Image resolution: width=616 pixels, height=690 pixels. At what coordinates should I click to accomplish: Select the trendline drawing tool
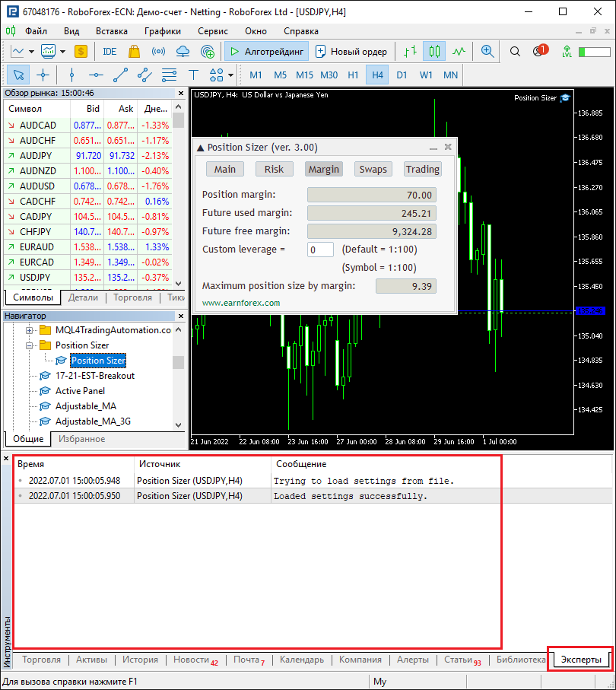tap(120, 75)
